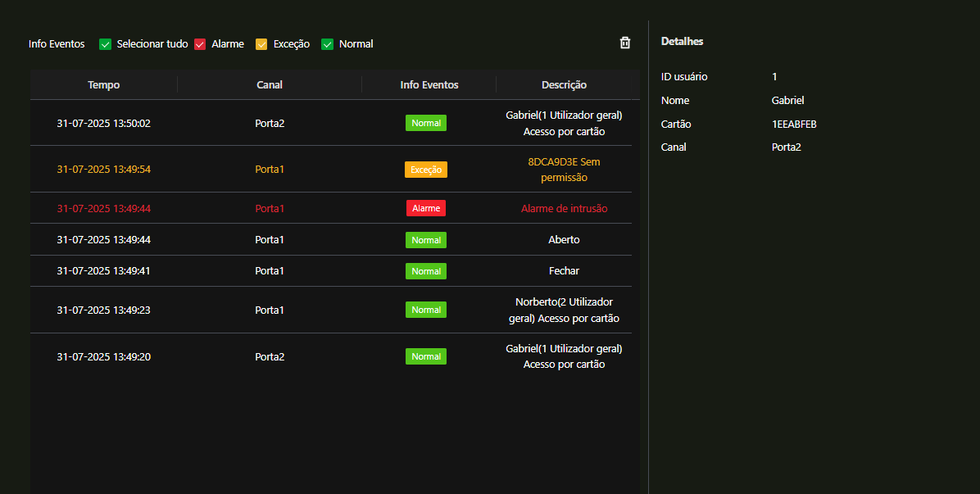Click the 31-07-2025 13:49:20 timestamp
The height and width of the screenshot is (494, 980).
(104, 356)
